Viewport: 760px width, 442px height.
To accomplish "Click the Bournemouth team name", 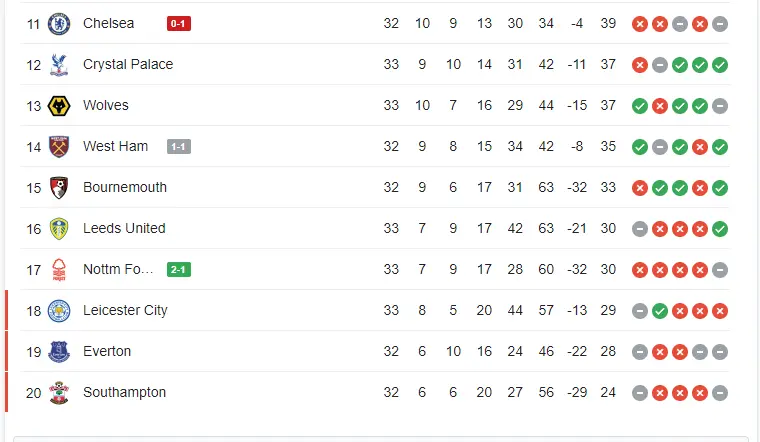I will 125,187.
